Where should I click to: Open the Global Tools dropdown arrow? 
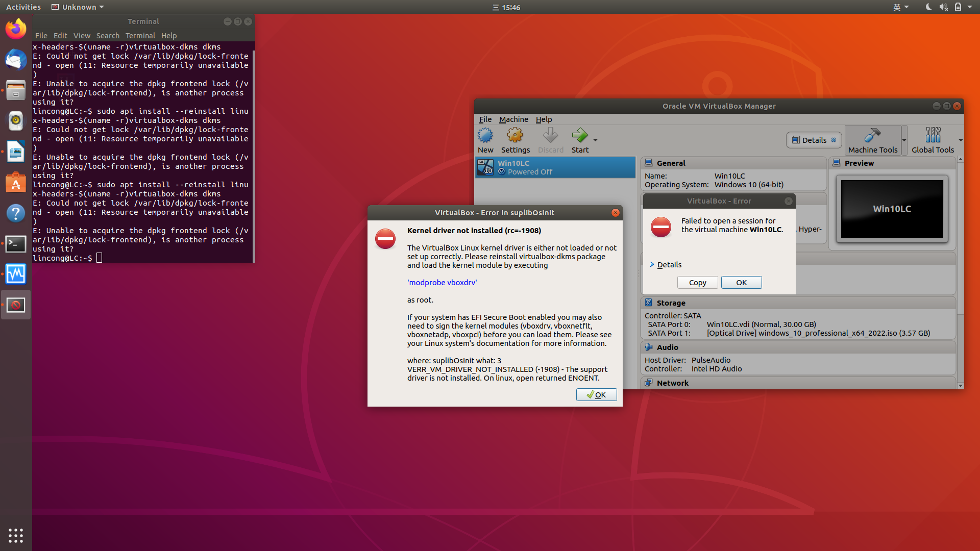(x=961, y=140)
